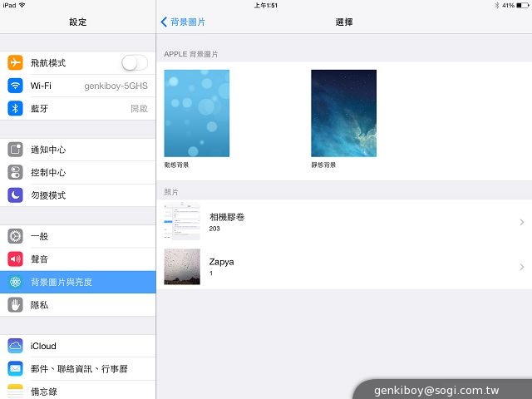Tap the 動態背景 caption label
Viewport: 532px width, 399px height.
click(x=176, y=165)
